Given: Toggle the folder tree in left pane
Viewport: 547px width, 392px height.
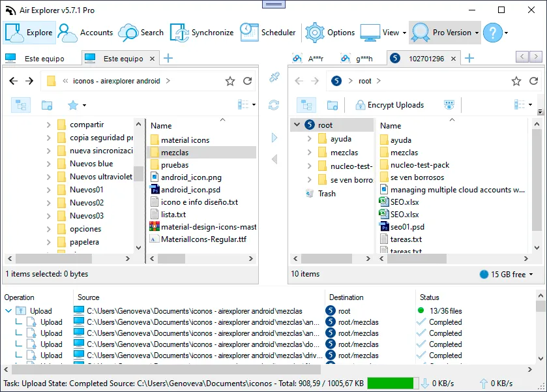Looking at the screenshot, I should (x=21, y=105).
